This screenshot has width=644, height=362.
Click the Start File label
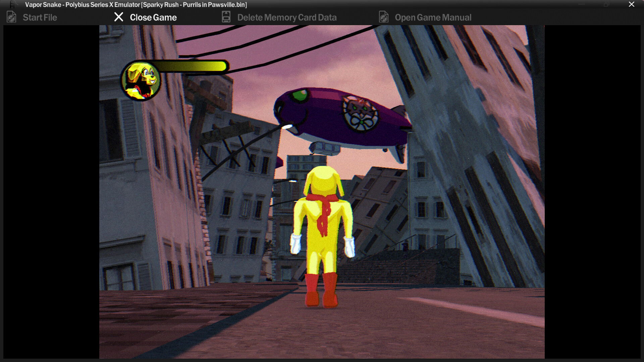pyautogui.click(x=40, y=17)
